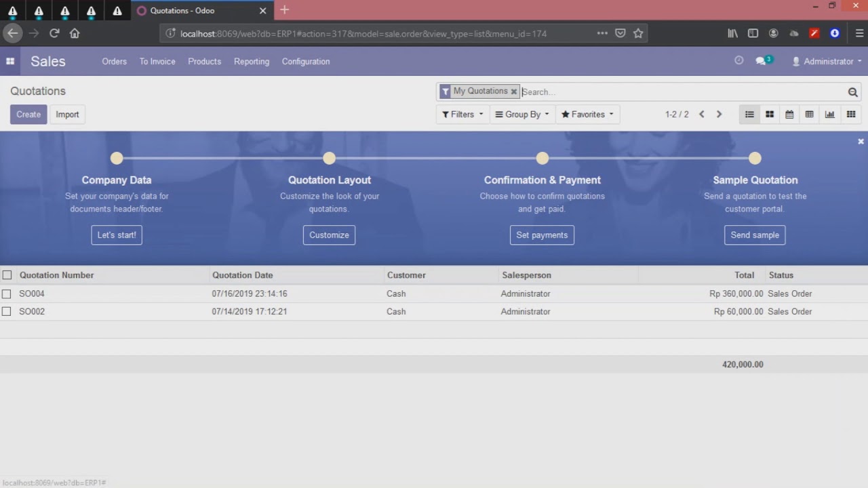Switch to list view

coord(749,115)
